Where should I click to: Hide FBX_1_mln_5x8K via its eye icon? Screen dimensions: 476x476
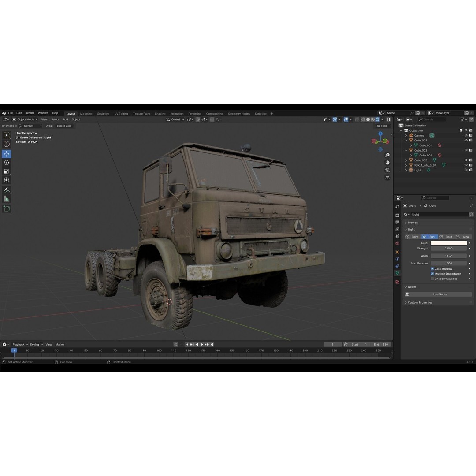[x=466, y=165]
